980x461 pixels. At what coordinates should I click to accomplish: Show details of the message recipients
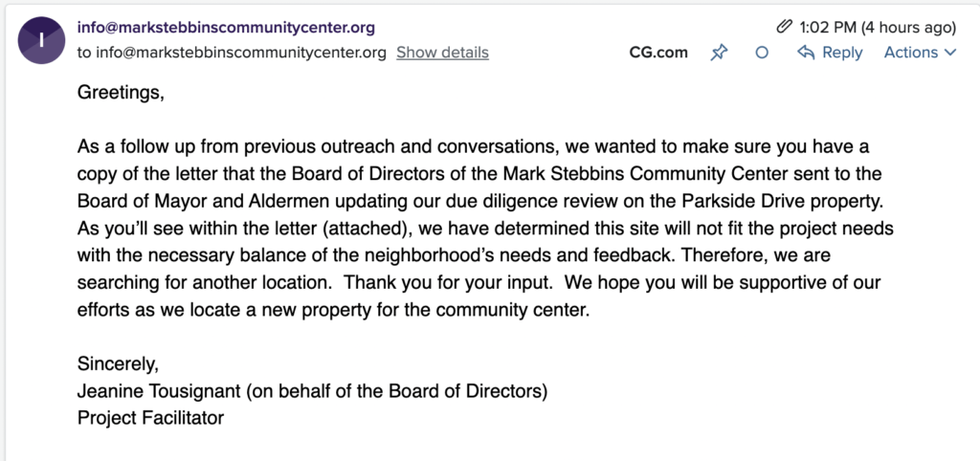pos(442,54)
